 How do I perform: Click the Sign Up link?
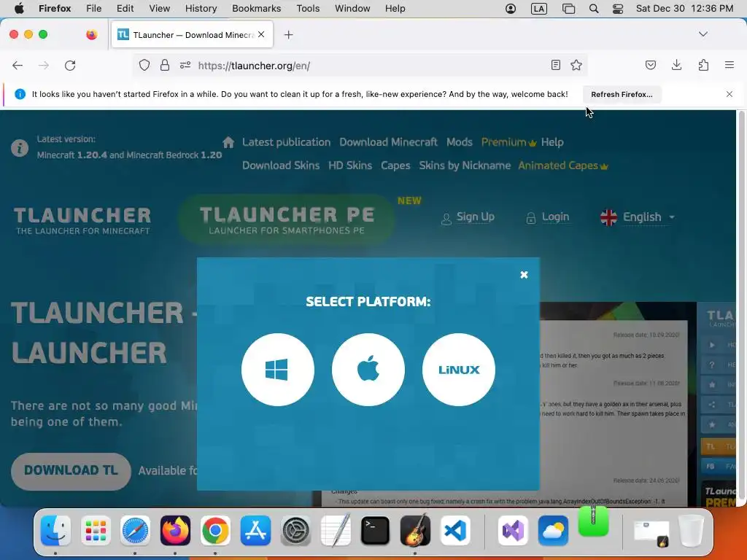tap(468, 217)
